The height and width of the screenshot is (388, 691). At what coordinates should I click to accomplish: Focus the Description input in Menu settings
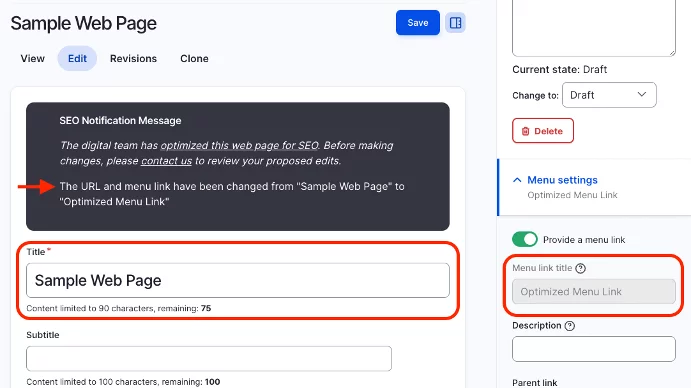point(594,349)
